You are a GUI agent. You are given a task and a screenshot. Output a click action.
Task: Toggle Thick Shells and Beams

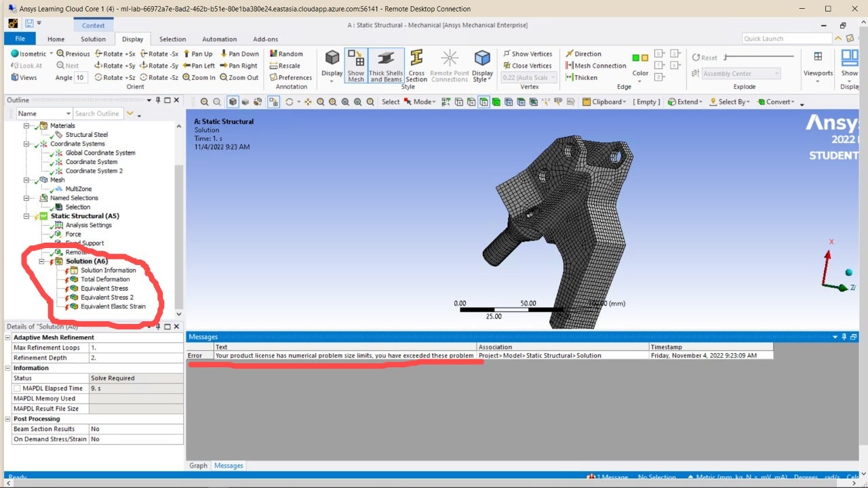tap(386, 65)
